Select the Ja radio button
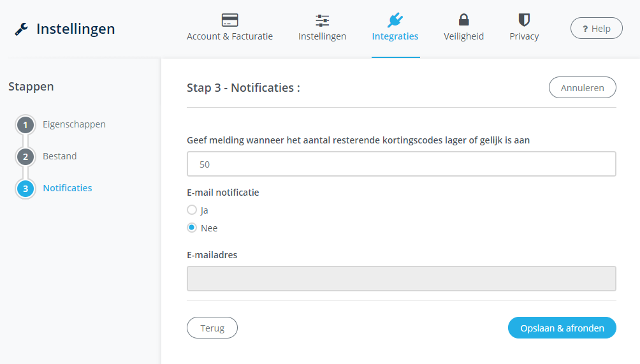This screenshot has width=640, height=364. (192, 210)
